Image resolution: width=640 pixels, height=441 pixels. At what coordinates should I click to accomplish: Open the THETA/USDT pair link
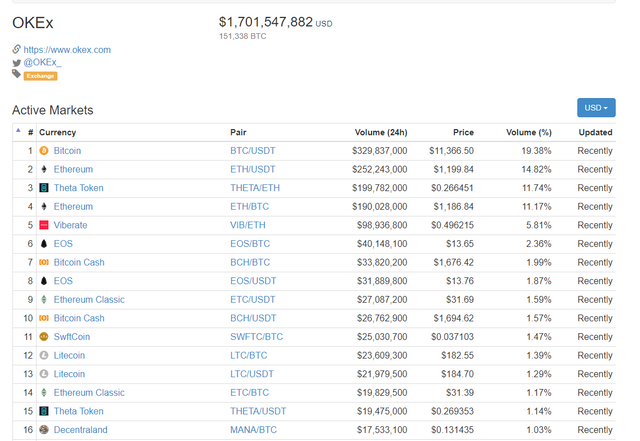pyautogui.click(x=258, y=411)
